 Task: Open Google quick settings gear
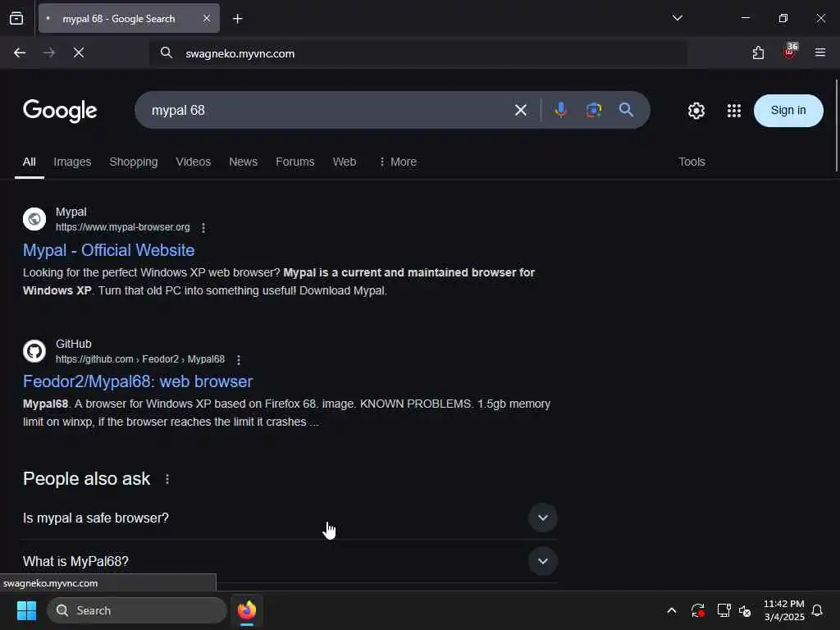point(696,111)
